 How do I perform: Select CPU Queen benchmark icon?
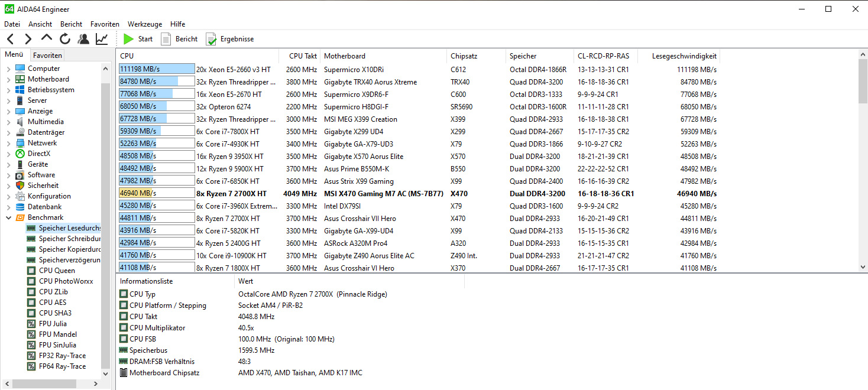point(31,271)
